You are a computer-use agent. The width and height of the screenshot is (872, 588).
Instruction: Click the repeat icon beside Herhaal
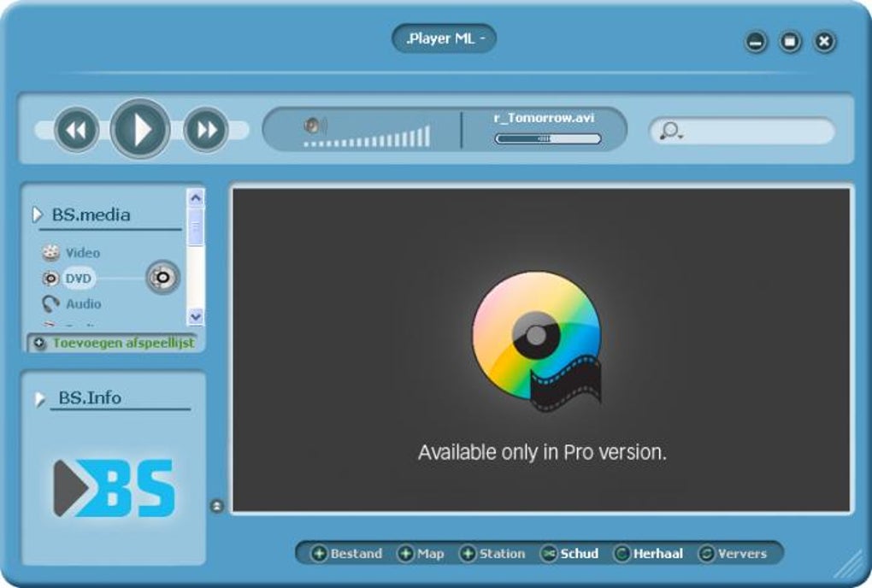click(622, 554)
